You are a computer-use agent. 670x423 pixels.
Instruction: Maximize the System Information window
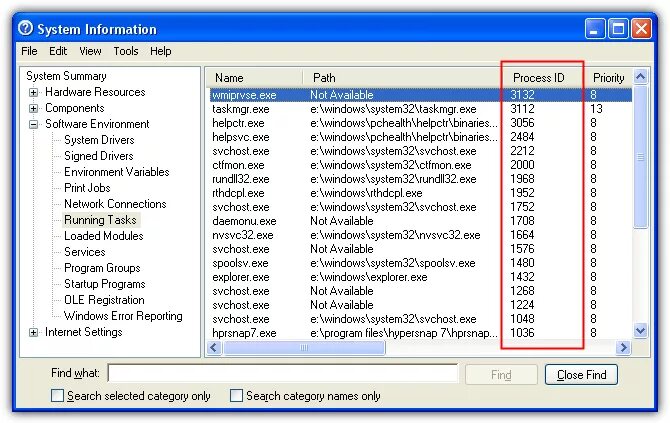pyautogui.click(x=618, y=29)
